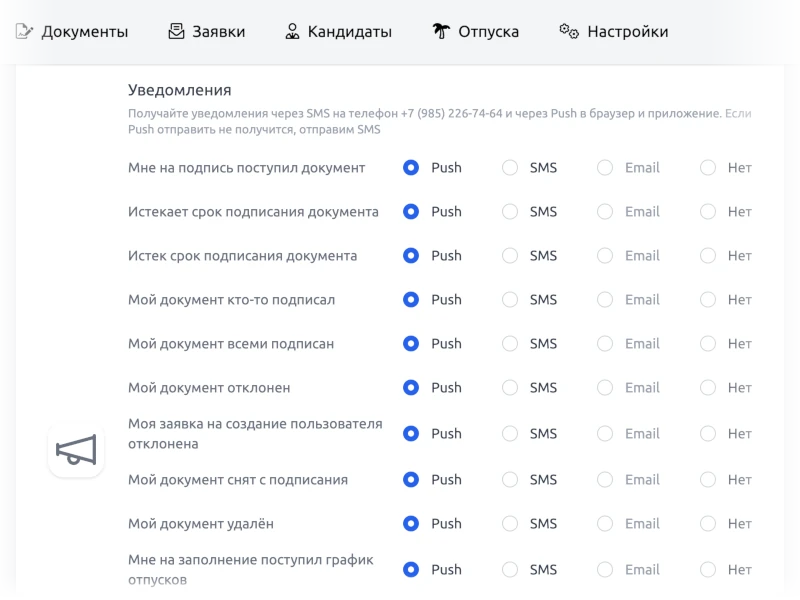
Task: Select Email for 'Мой документ отклонен'
Action: pyautogui.click(x=605, y=388)
